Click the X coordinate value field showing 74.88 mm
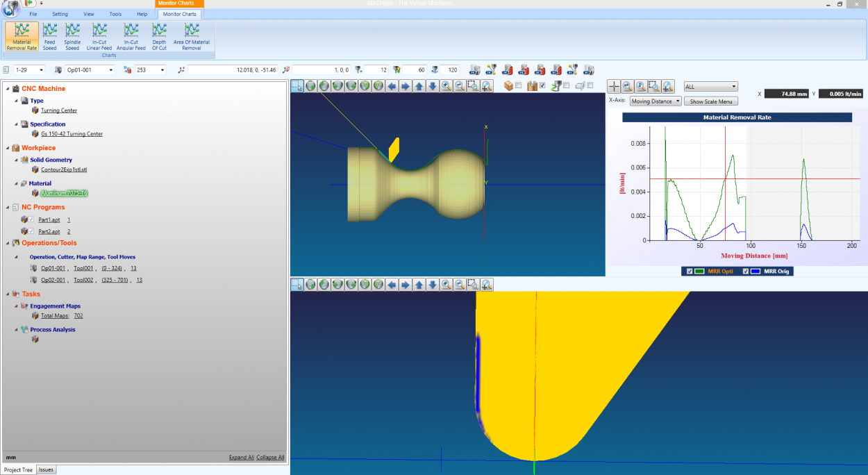 tap(786, 92)
